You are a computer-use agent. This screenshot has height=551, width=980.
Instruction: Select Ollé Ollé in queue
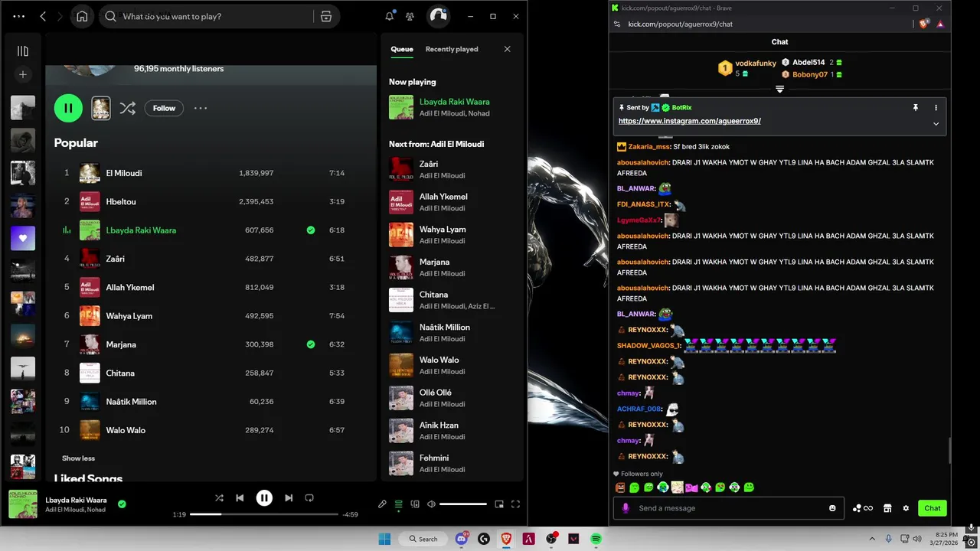click(452, 398)
